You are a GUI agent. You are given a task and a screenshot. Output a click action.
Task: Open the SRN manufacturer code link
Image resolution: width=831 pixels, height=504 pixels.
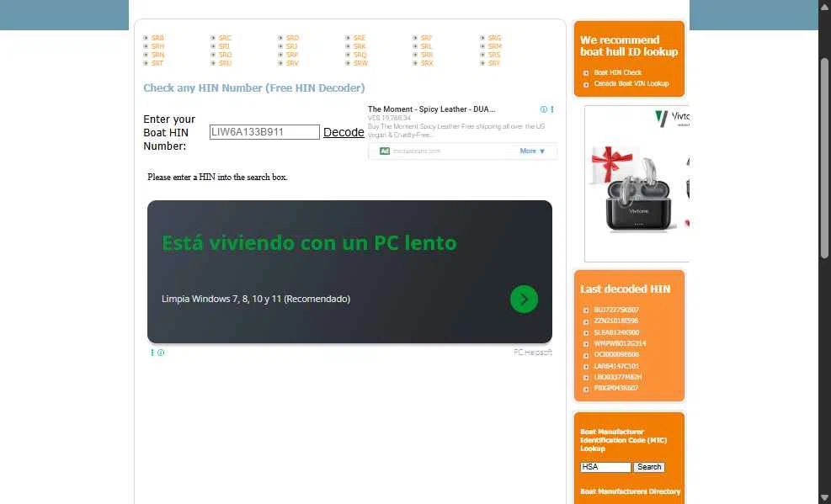point(157,55)
